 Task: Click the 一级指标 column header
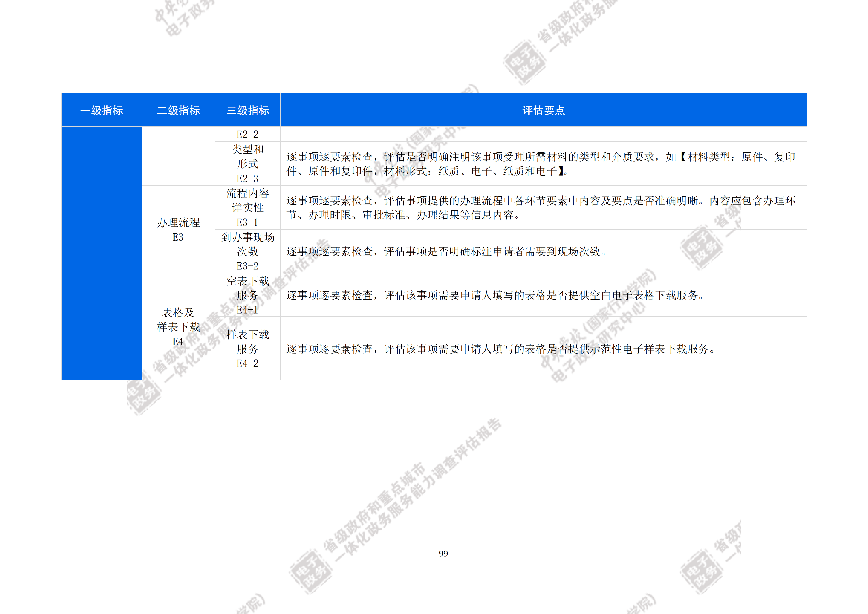click(x=101, y=110)
